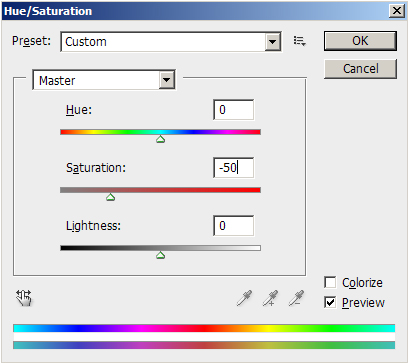Pick the Eyedropper tool

tap(244, 298)
